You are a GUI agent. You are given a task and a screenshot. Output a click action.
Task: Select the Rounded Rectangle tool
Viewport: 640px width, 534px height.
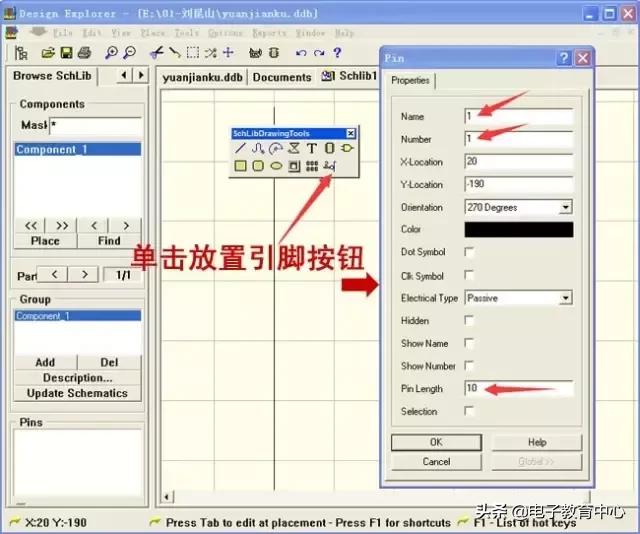(258, 166)
